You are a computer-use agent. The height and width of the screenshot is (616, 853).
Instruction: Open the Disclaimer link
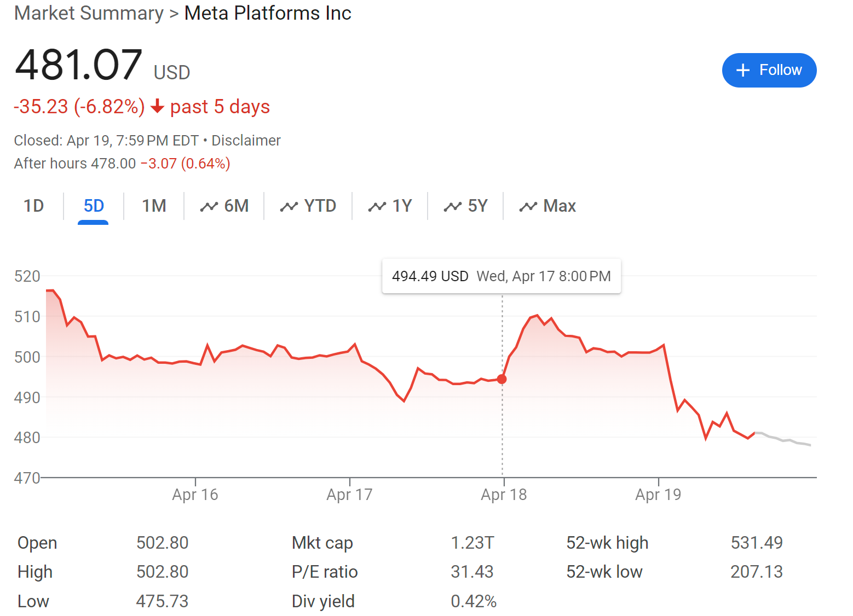(x=246, y=141)
